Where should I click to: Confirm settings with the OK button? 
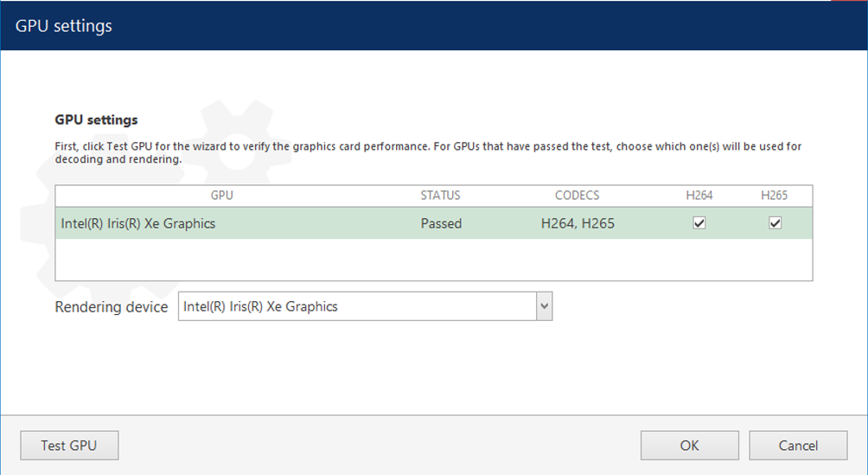(x=689, y=446)
